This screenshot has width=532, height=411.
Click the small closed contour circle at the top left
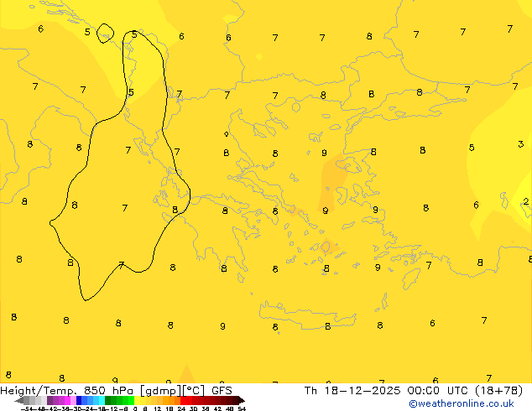(105, 34)
